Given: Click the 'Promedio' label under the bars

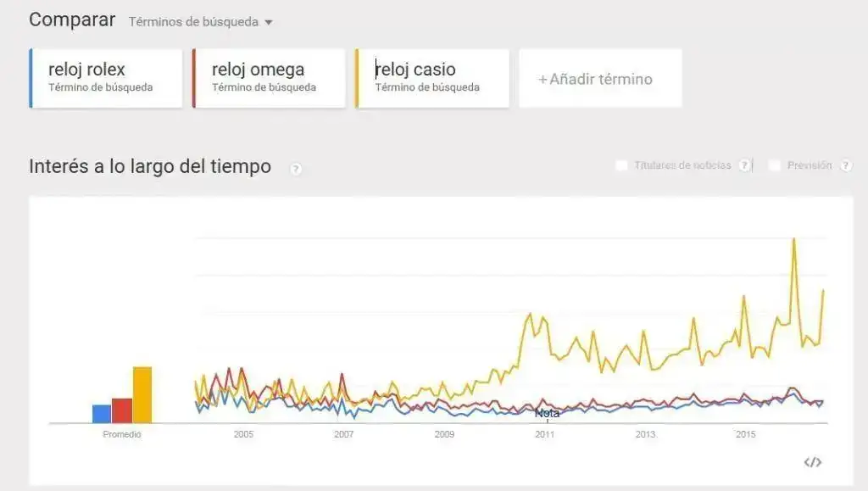Looking at the screenshot, I should click(122, 434).
